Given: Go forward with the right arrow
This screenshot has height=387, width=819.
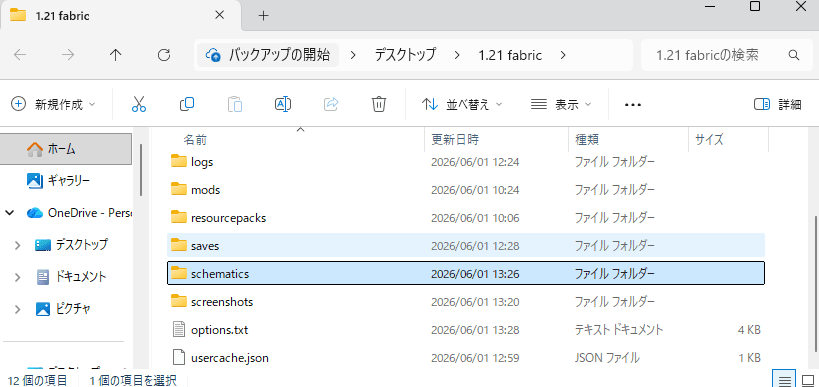Looking at the screenshot, I should pos(68,55).
